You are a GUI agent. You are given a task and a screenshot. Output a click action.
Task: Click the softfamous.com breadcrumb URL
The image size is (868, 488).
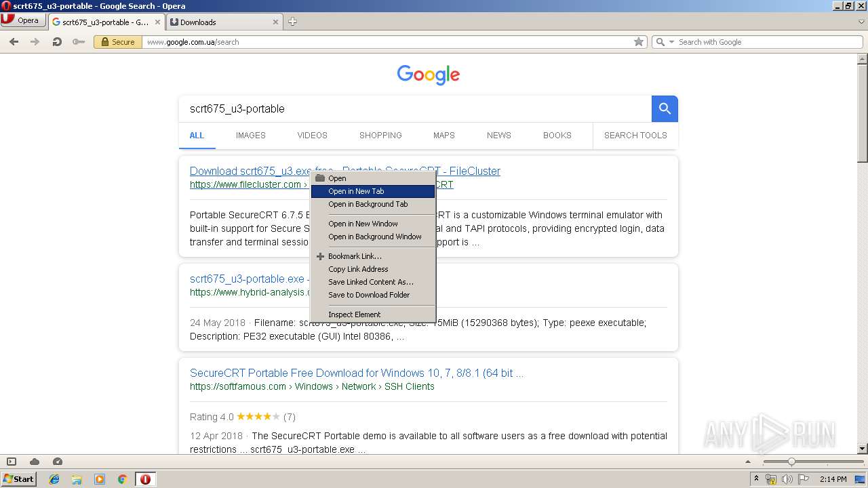[x=312, y=386]
